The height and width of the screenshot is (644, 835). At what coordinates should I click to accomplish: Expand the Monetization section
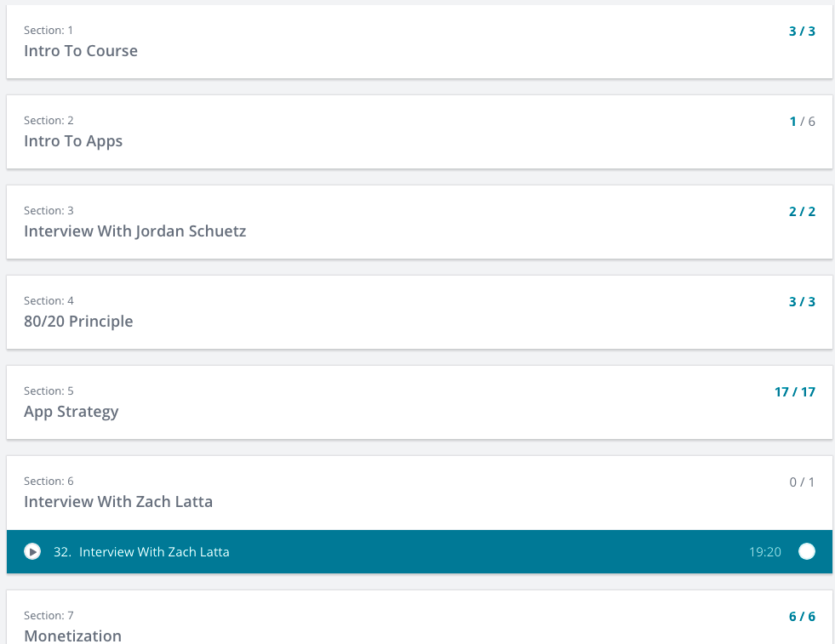coord(72,635)
